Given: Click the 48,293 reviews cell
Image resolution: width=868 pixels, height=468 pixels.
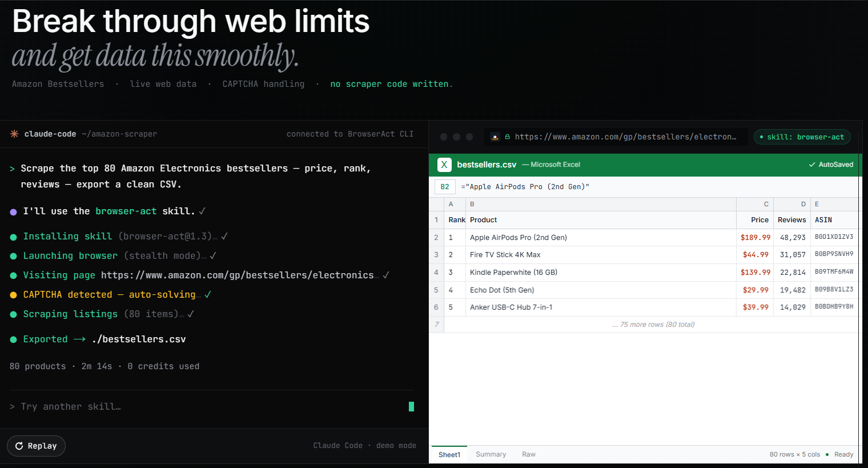Looking at the screenshot, I should click(x=792, y=238).
